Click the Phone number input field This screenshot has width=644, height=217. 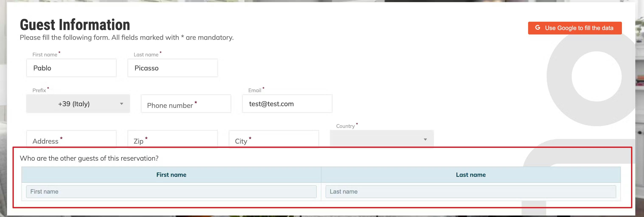(x=186, y=104)
